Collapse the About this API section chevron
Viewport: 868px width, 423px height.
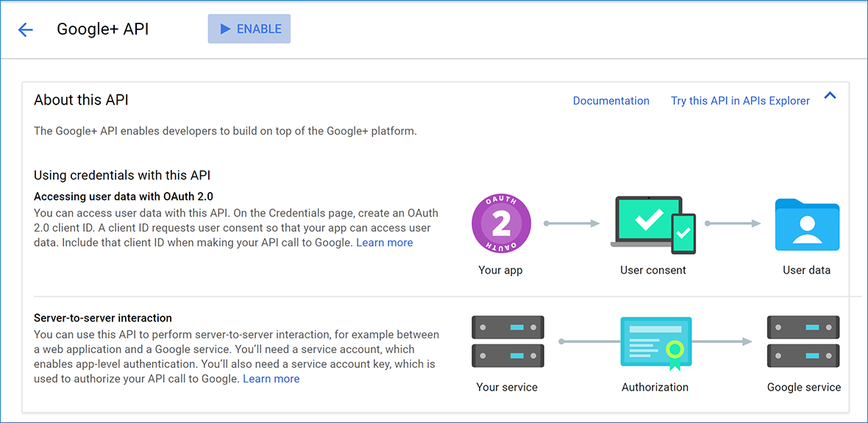point(830,96)
